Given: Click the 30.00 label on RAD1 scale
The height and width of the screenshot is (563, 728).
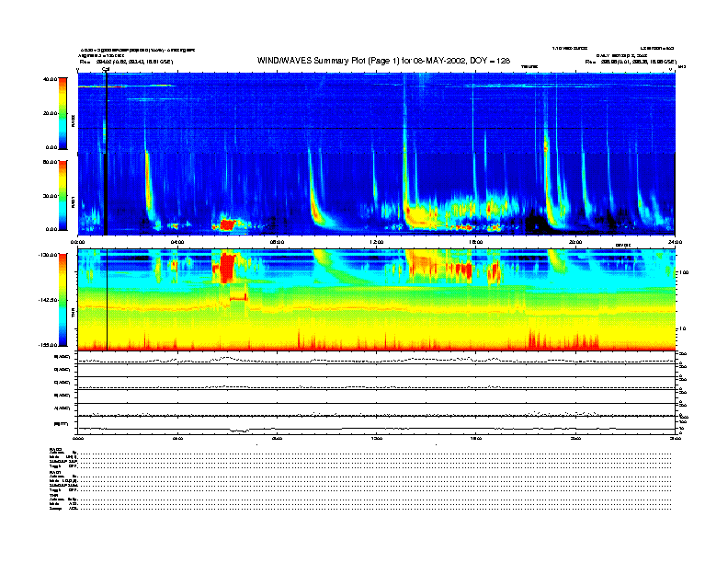Looking at the screenshot, I should [x=50, y=196].
